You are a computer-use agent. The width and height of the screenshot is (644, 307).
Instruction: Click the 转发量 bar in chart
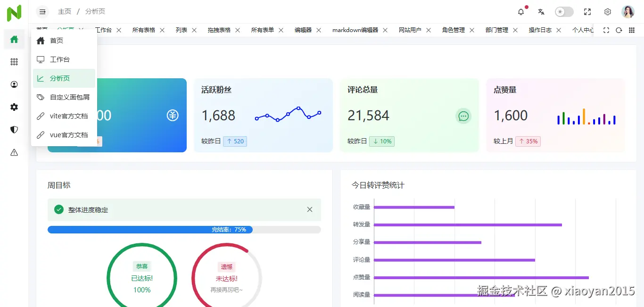pyautogui.click(x=468, y=225)
